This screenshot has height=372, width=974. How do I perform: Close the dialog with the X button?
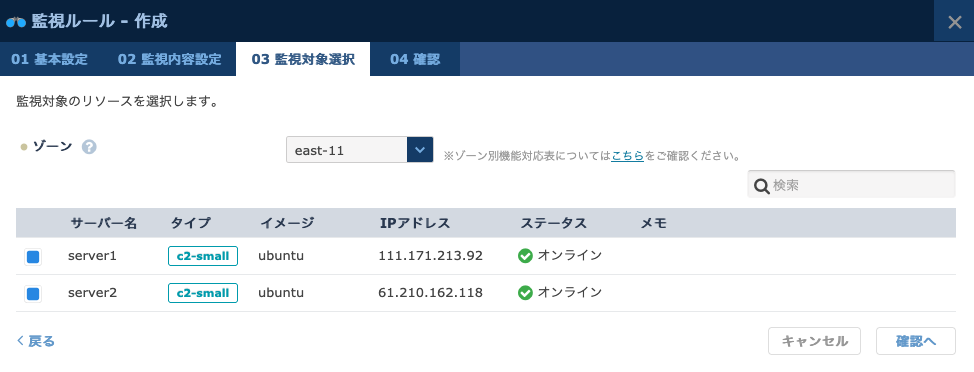coord(955,22)
